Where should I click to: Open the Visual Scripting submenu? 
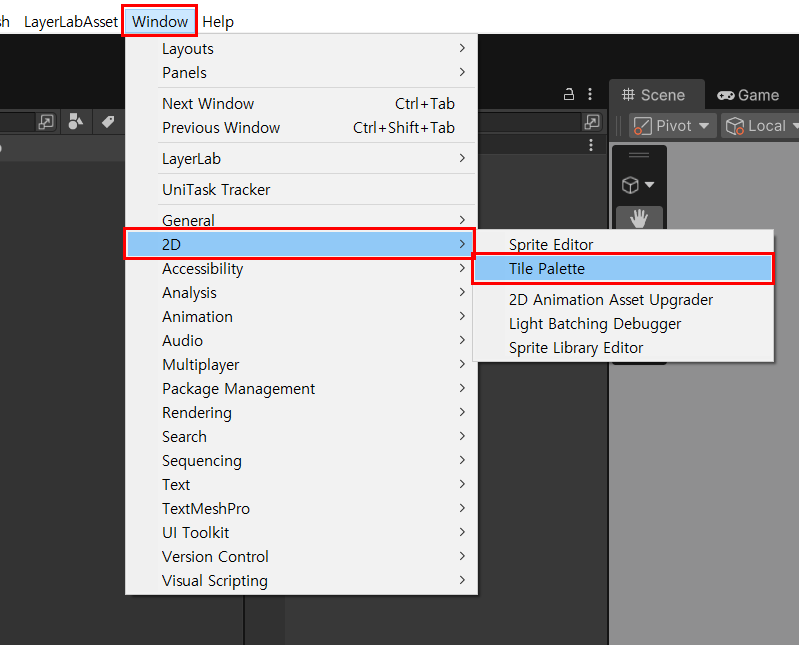(301, 580)
